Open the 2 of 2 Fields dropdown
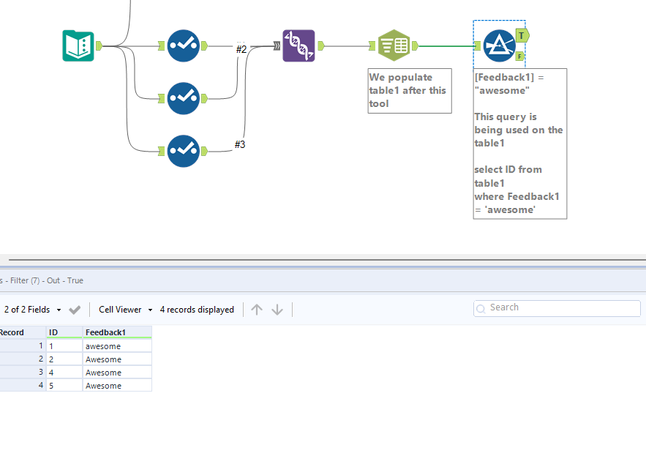Screen dimensions: 646x451 coord(33,310)
